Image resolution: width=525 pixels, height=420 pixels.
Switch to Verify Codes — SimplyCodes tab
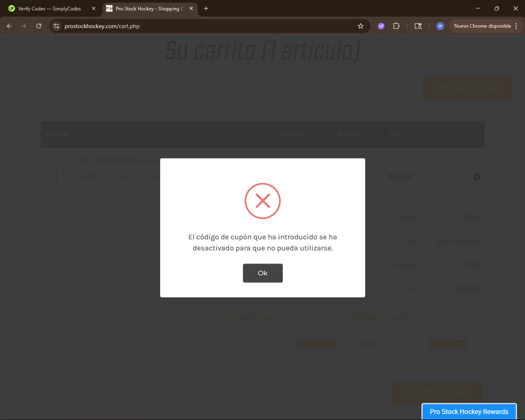49,8
